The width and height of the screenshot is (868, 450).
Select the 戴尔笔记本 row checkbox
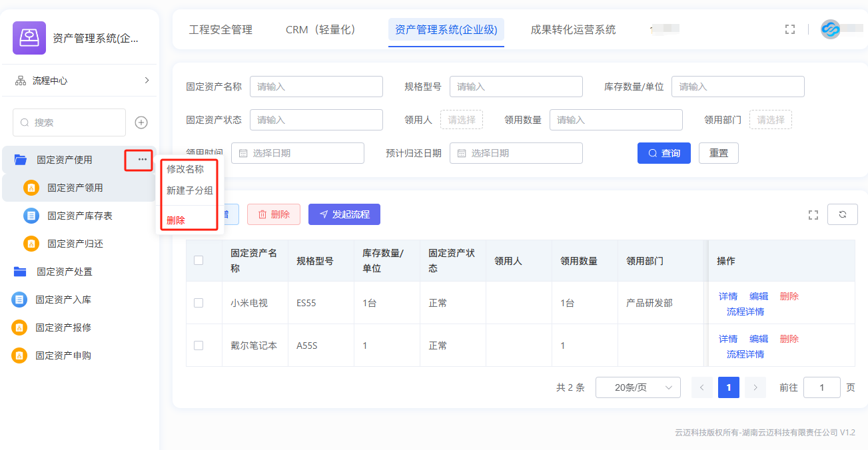click(x=199, y=345)
